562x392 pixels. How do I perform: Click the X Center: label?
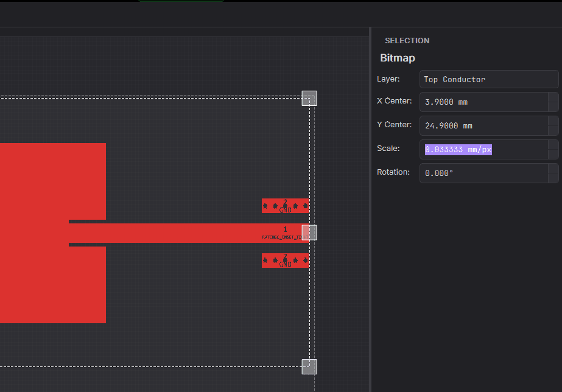coord(395,101)
